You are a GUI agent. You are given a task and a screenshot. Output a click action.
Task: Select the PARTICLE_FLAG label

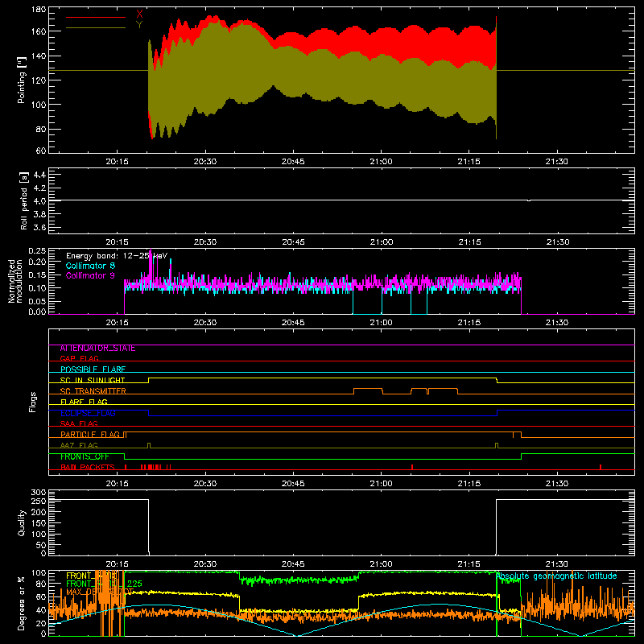90,435
